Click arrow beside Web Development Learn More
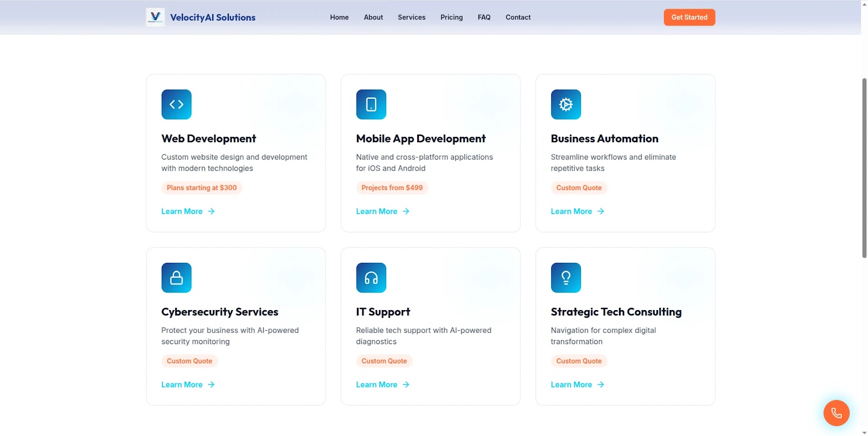This screenshot has width=868, height=436. [212, 211]
